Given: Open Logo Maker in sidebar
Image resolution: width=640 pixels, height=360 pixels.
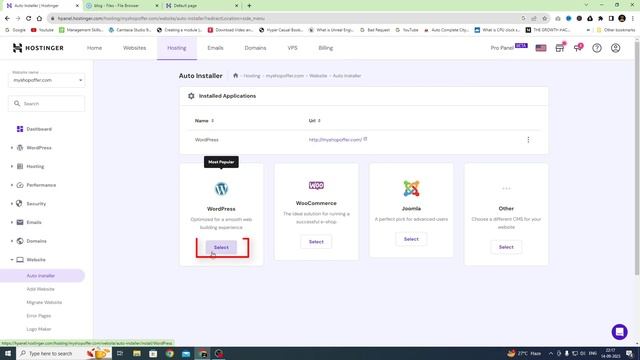Looking at the screenshot, I should (x=39, y=329).
